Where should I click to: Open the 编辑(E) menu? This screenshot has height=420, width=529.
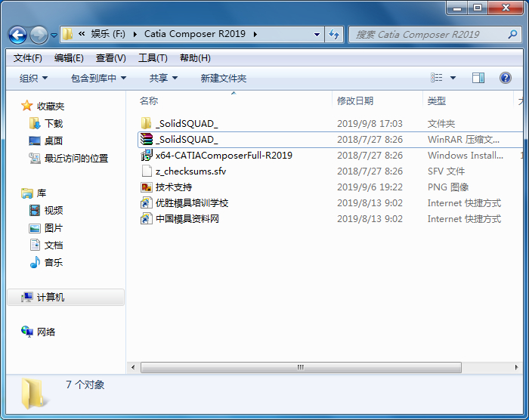click(69, 58)
